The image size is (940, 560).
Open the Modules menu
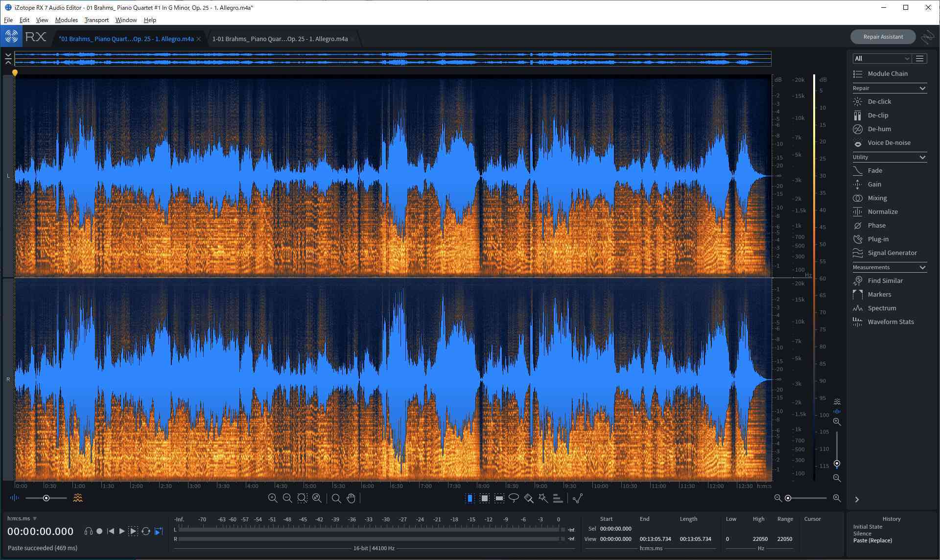pyautogui.click(x=66, y=20)
